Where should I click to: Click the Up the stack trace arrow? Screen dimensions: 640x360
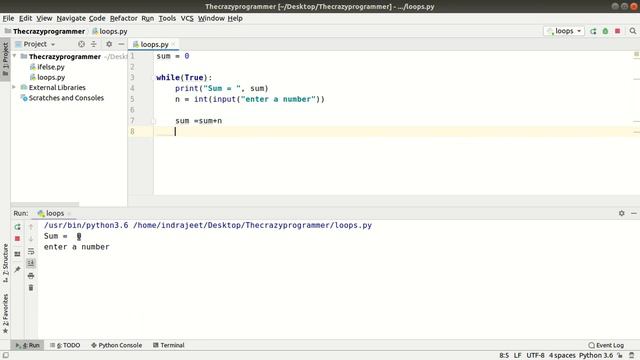click(x=31, y=227)
